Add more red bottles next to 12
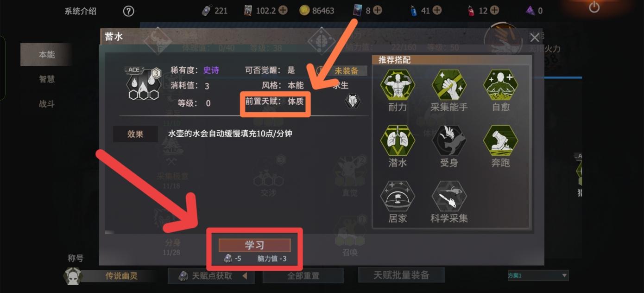The image size is (644, 293). click(495, 10)
